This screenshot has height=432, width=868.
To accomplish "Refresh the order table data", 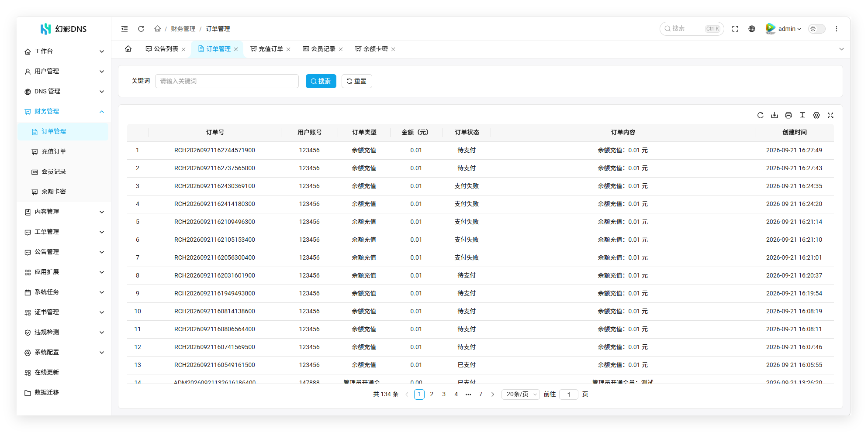I will click(761, 115).
